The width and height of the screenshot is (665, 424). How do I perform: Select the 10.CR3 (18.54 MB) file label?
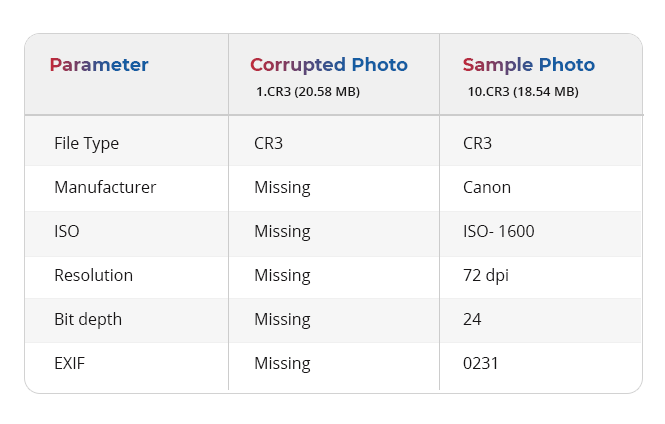click(x=523, y=91)
